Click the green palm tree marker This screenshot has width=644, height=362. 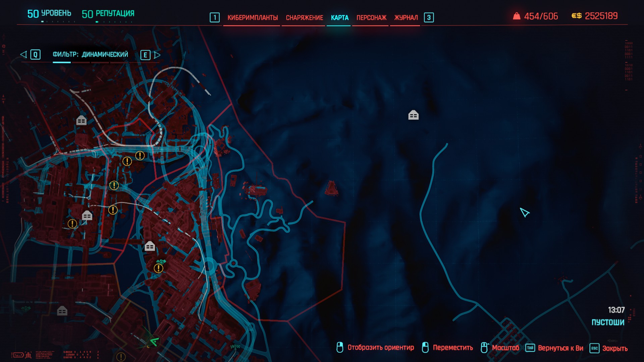[x=161, y=261]
